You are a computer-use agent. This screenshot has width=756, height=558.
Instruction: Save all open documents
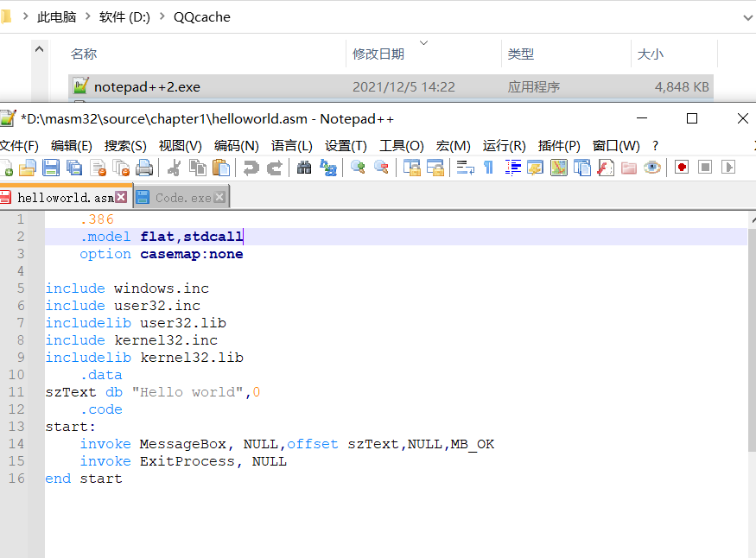coord(74,167)
